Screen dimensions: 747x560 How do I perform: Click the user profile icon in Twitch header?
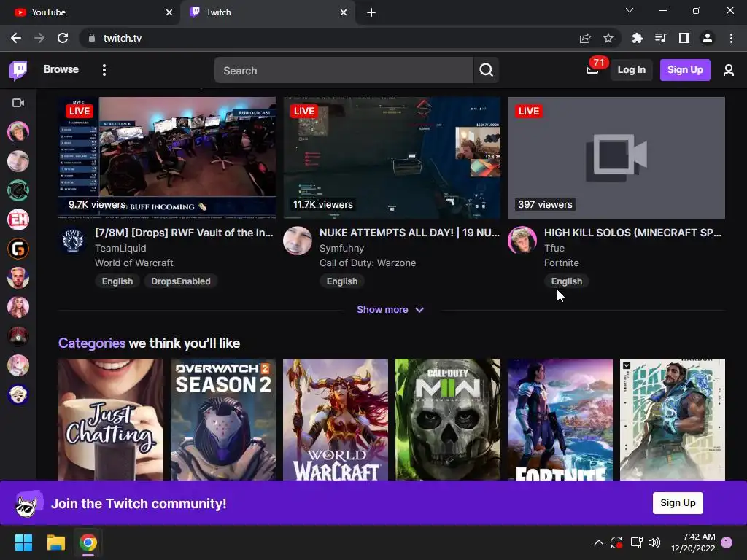coord(729,70)
